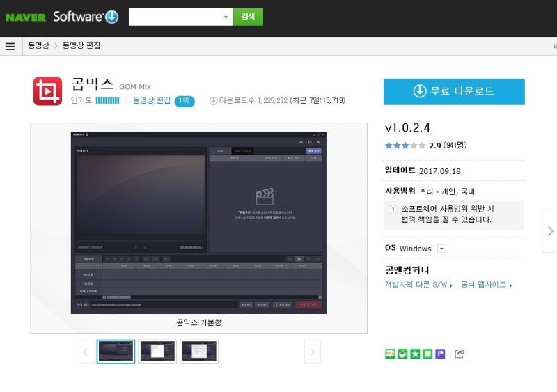Click the Software download logo

pos(86,17)
